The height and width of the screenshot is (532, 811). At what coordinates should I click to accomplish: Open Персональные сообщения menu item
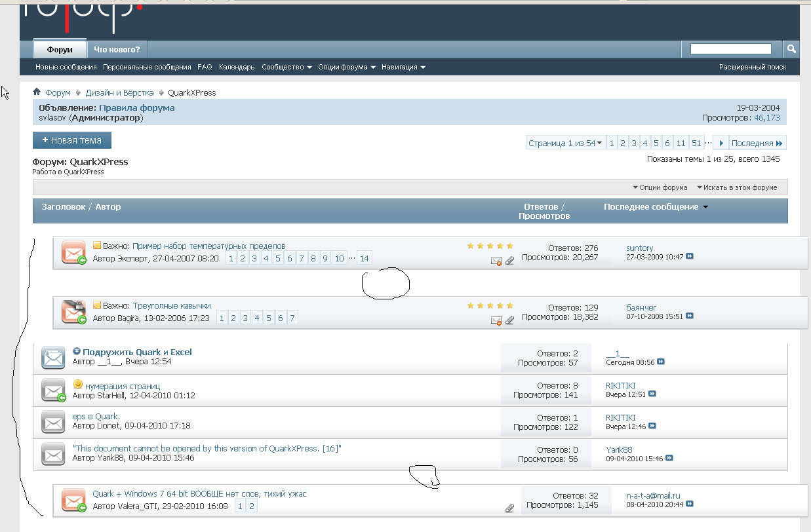(x=147, y=67)
